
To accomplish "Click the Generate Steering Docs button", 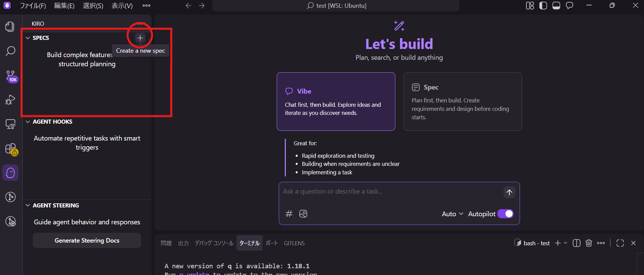I will [x=87, y=241].
